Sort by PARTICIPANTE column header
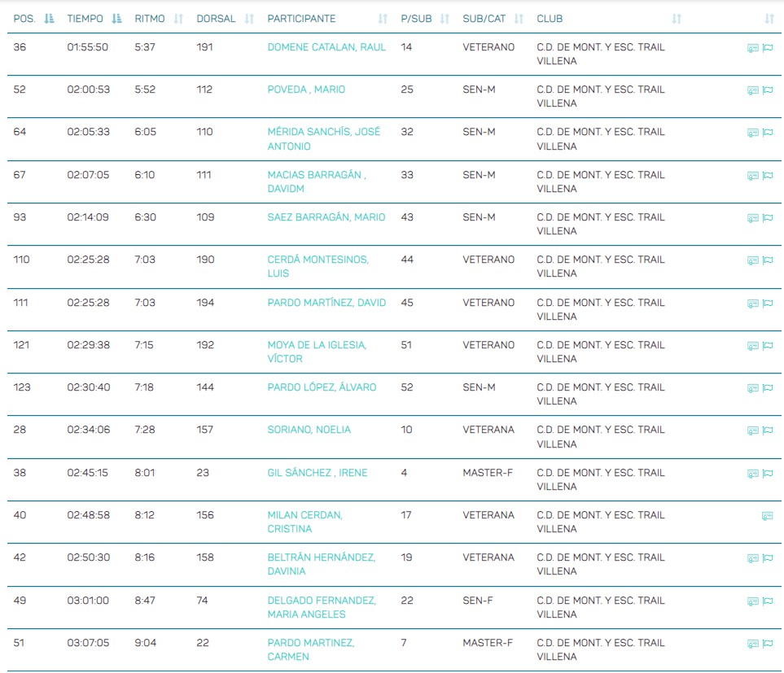 pyautogui.click(x=383, y=19)
